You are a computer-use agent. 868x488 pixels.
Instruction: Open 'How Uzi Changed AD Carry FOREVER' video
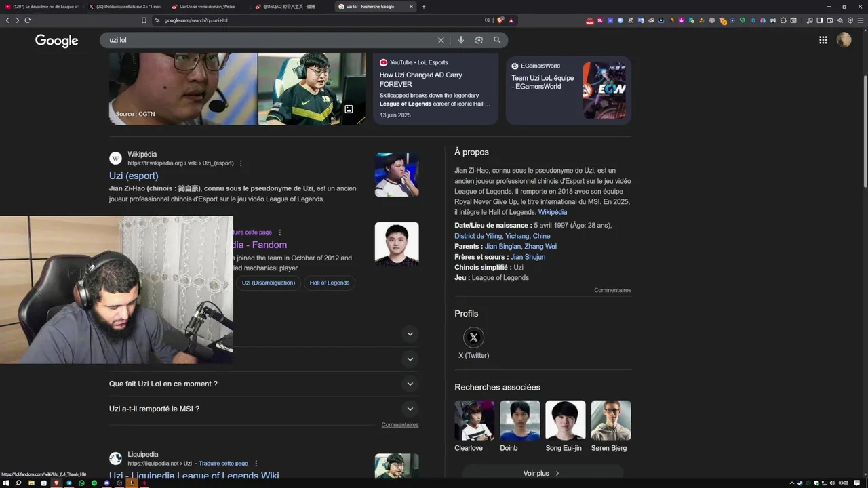(435, 89)
